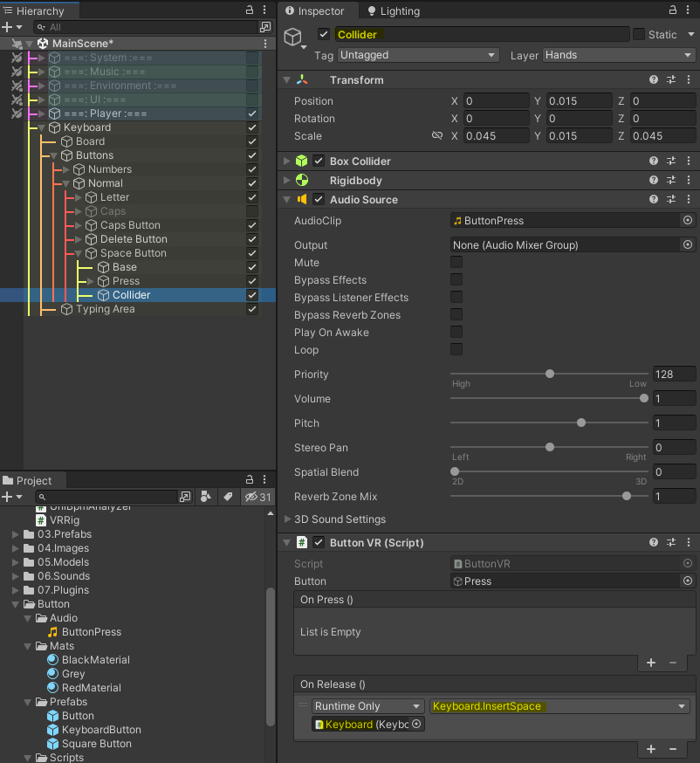Remove entry from On Release list

click(673, 749)
